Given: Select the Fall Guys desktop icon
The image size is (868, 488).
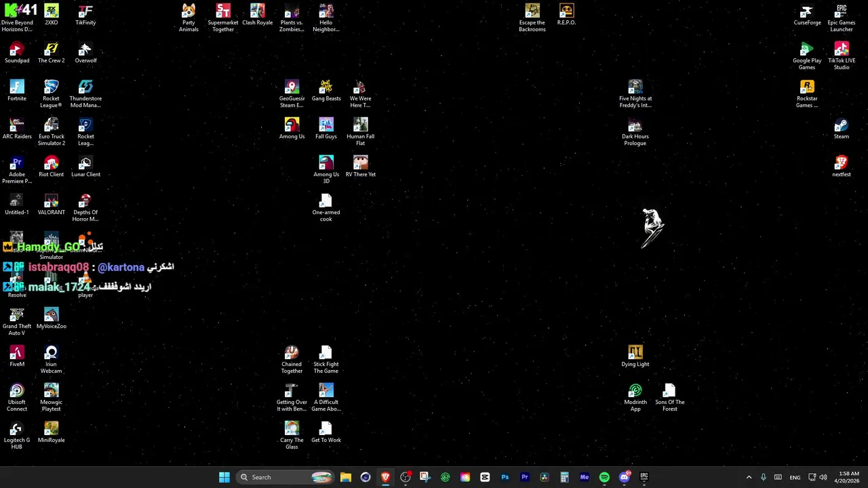Looking at the screenshot, I should pos(326,128).
